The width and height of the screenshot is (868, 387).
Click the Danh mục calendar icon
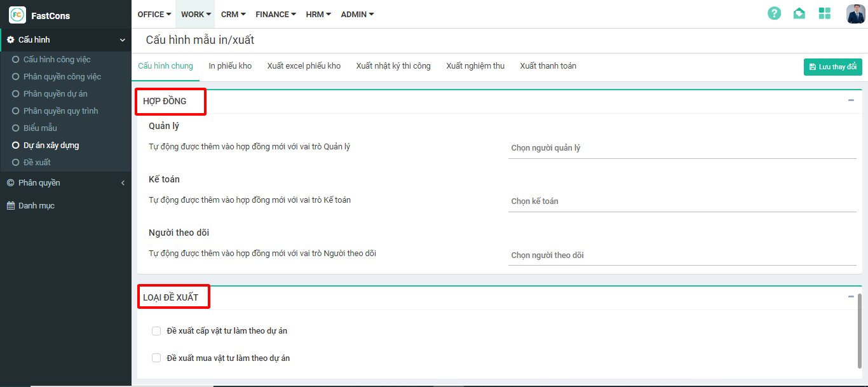coord(10,206)
